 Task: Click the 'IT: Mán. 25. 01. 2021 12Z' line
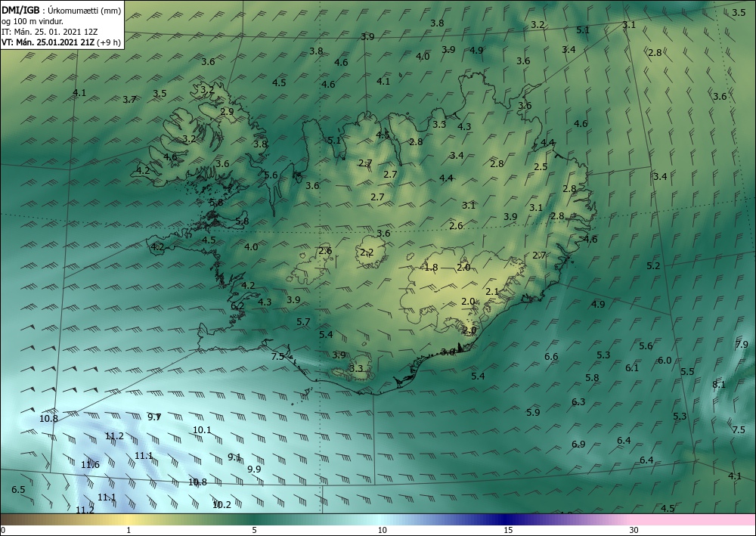pyautogui.click(x=50, y=32)
